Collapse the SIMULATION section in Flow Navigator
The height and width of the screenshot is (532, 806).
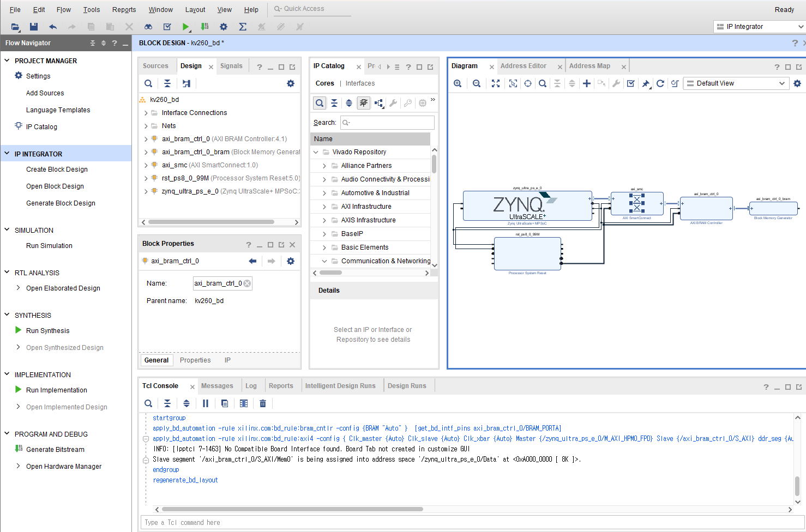pyautogui.click(x=7, y=230)
